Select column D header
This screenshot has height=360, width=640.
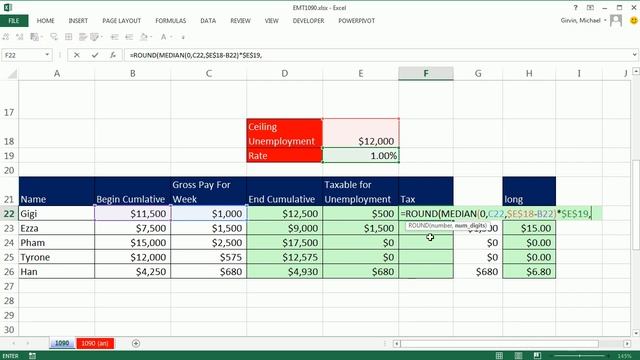(284, 73)
